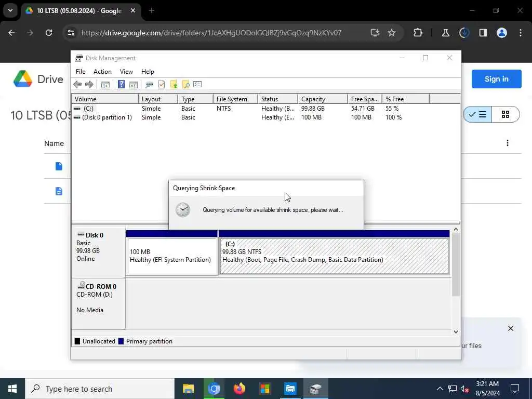The image size is (532, 399).
Task: Open the browser side panel icon
Action: (x=483, y=33)
